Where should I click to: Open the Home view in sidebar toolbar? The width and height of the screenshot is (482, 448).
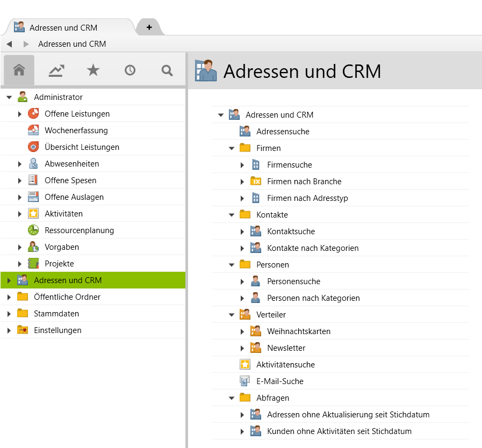tap(19, 70)
